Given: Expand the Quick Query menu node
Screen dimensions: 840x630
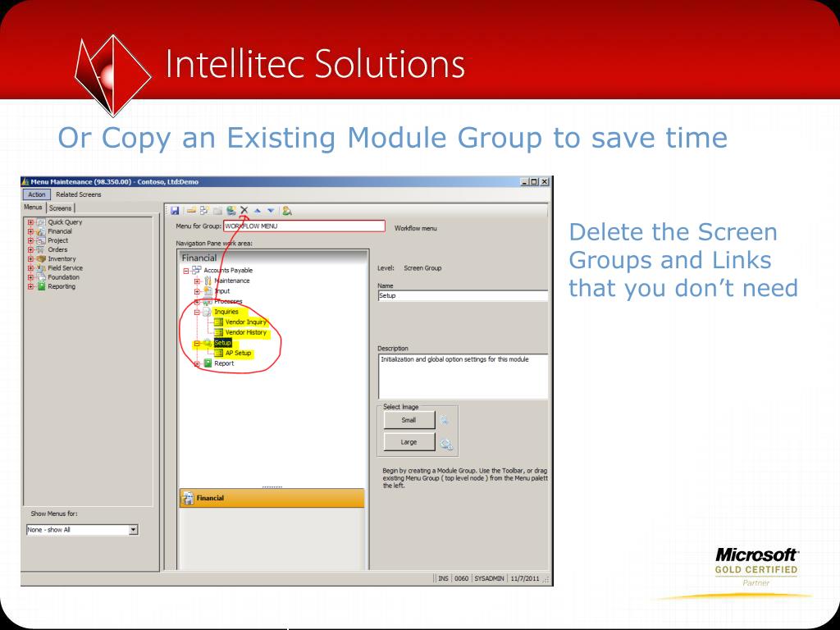Looking at the screenshot, I should [30, 222].
